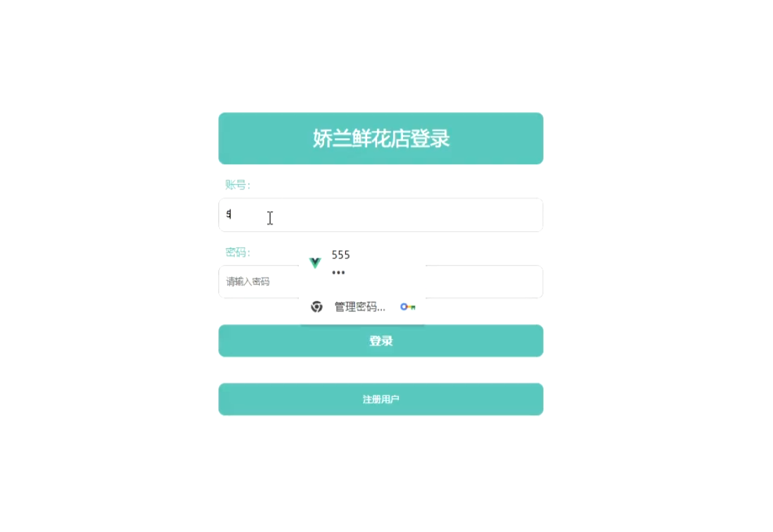Image resolution: width=773 pixels, height=532 pixels.
Task: Click the 账号: label
Action: point(237,185)
